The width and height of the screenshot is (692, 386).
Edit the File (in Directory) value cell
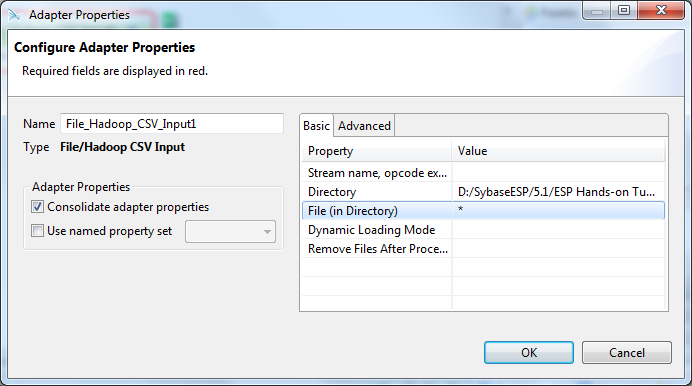(558, 211)
